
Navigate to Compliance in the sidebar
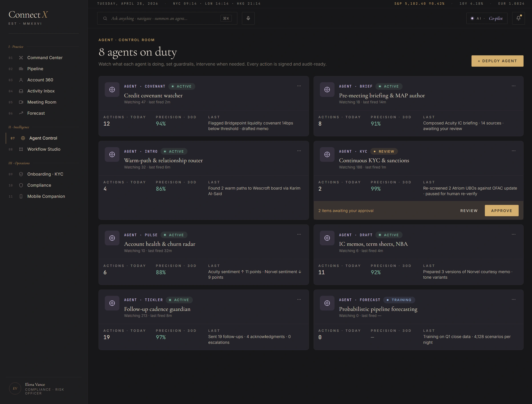[x=39, y=185]
